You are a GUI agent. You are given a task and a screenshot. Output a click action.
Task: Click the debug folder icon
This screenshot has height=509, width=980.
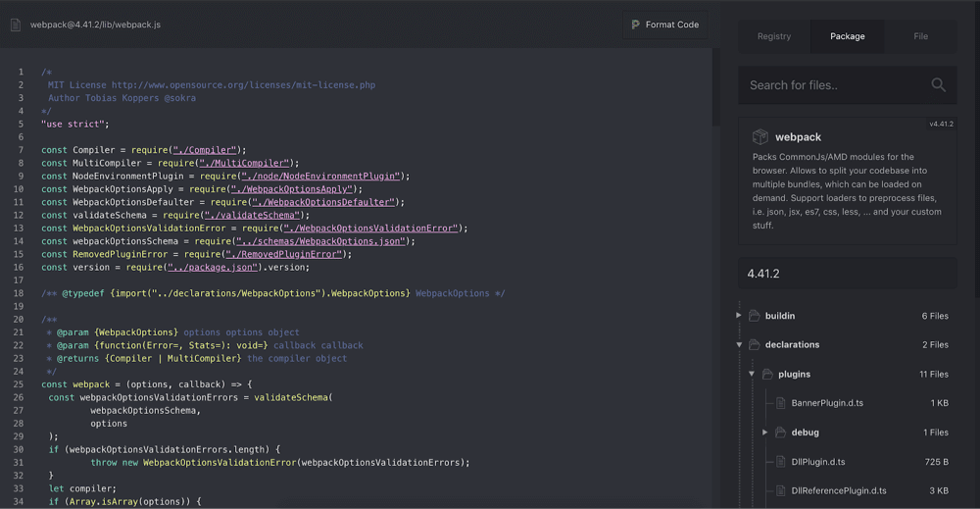tap(780, 433)
